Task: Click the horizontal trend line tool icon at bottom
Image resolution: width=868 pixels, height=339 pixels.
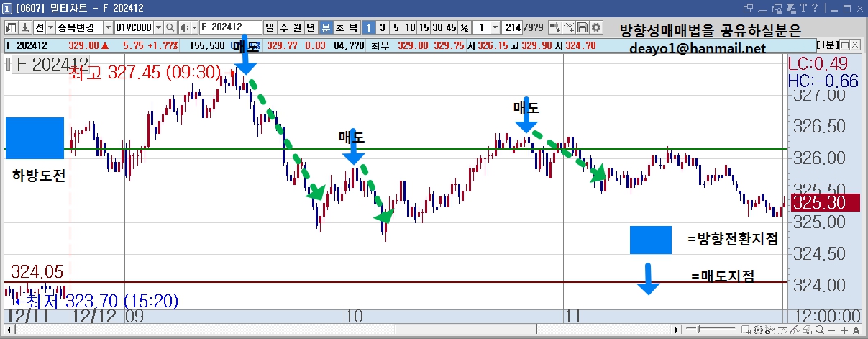Action: coord(783,330)
